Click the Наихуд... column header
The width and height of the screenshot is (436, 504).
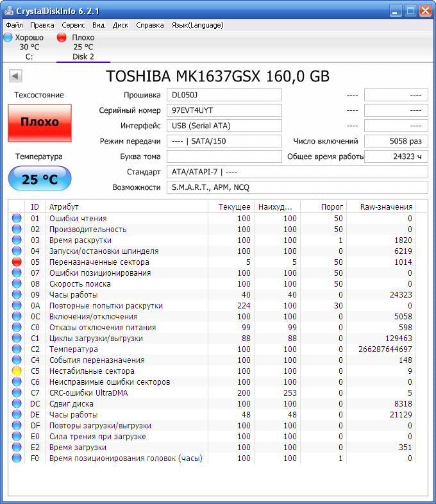pos(277,206)
